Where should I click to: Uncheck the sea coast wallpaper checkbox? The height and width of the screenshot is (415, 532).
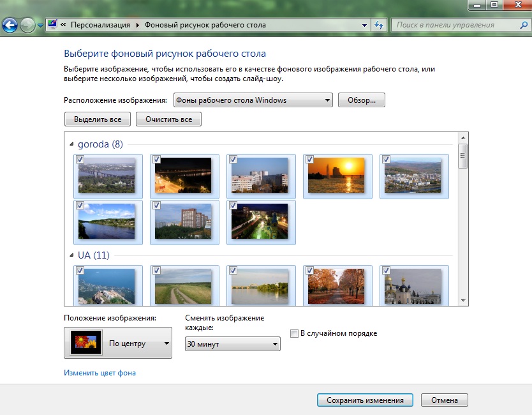point(80,271)
